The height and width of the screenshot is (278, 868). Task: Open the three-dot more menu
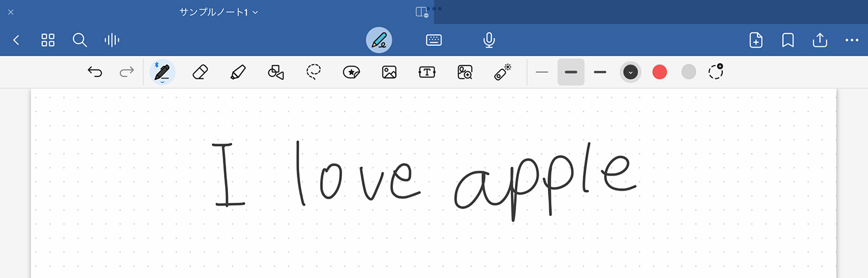[852, 40]
